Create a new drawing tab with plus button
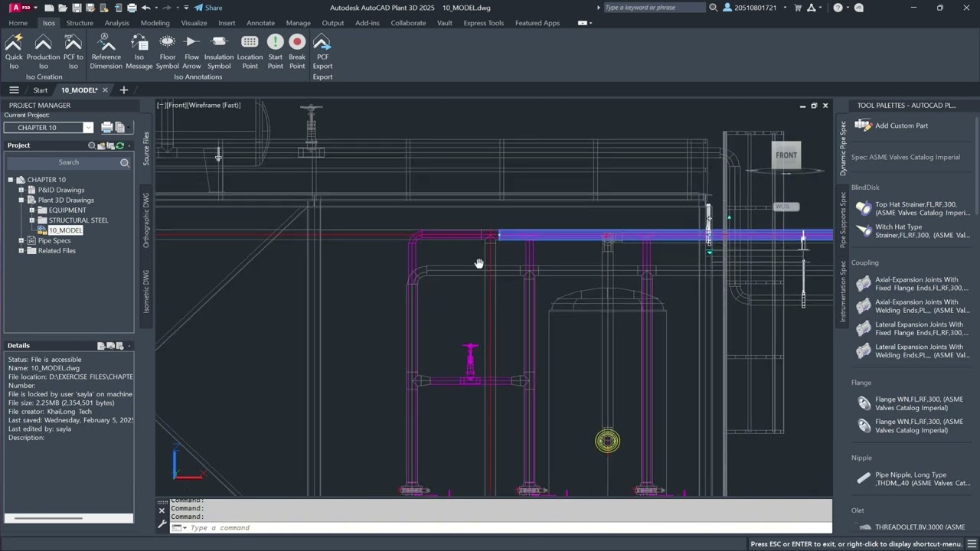Image resolution: width=980 pixels, height=551 pixels. pos(123,90)
